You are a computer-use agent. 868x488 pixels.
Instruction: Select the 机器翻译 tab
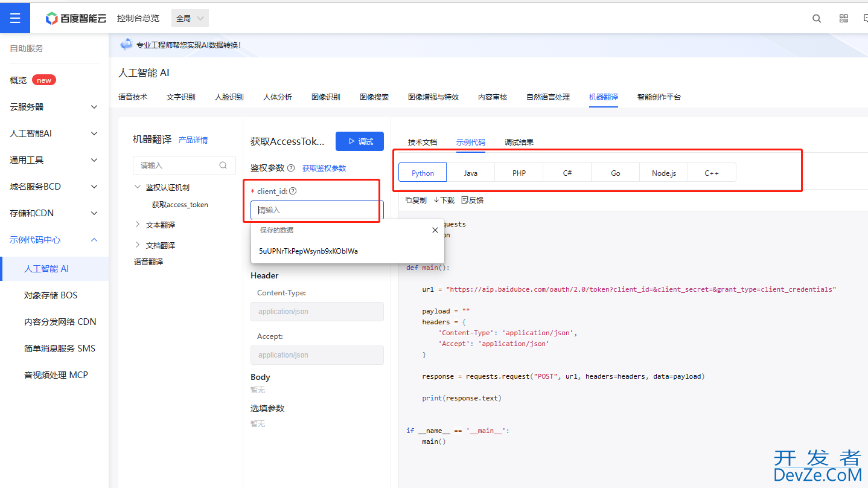[x=604, y=97]
